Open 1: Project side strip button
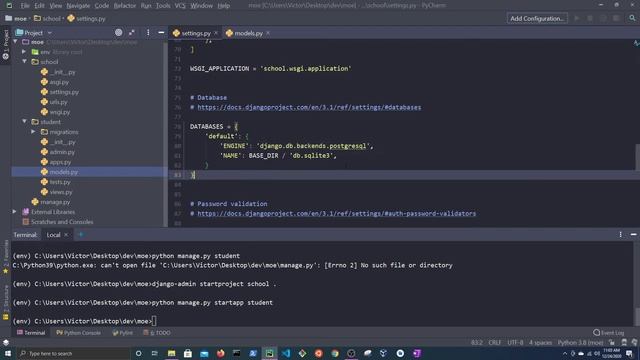 (6, 44)
